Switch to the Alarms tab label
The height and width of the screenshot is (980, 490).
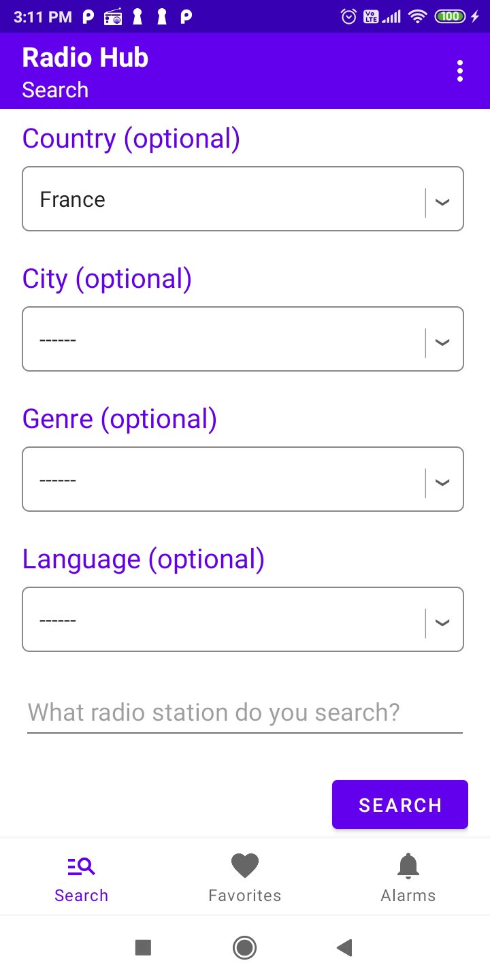(x=408, y=896)
